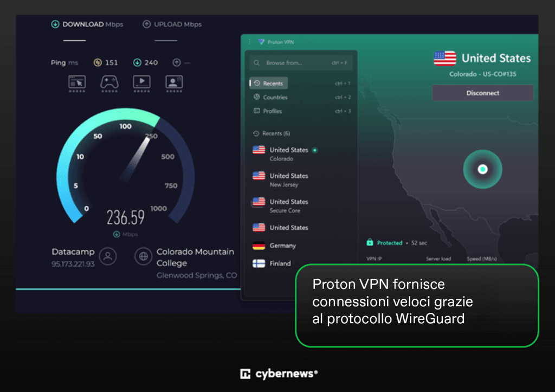Click the video streaming rating icon

coord(141,83)
